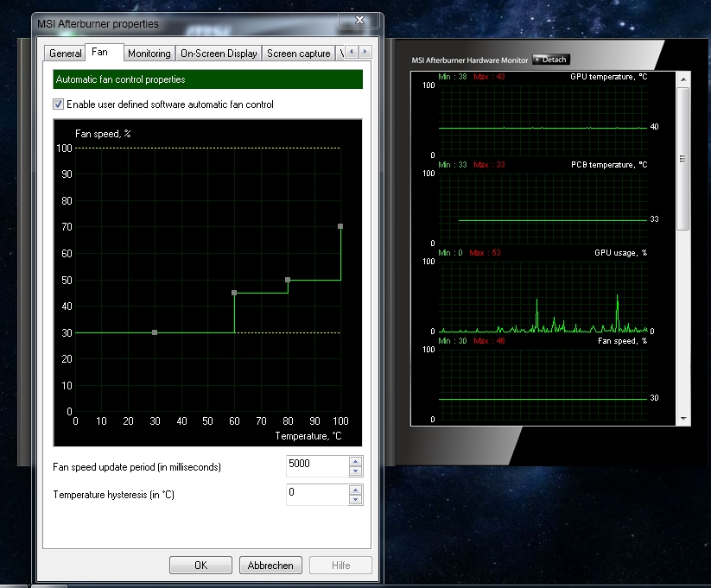Click the tab strip left arrow
Image resolution: width=711 pixels, height=588 pixels.
[x=352, y=52]
